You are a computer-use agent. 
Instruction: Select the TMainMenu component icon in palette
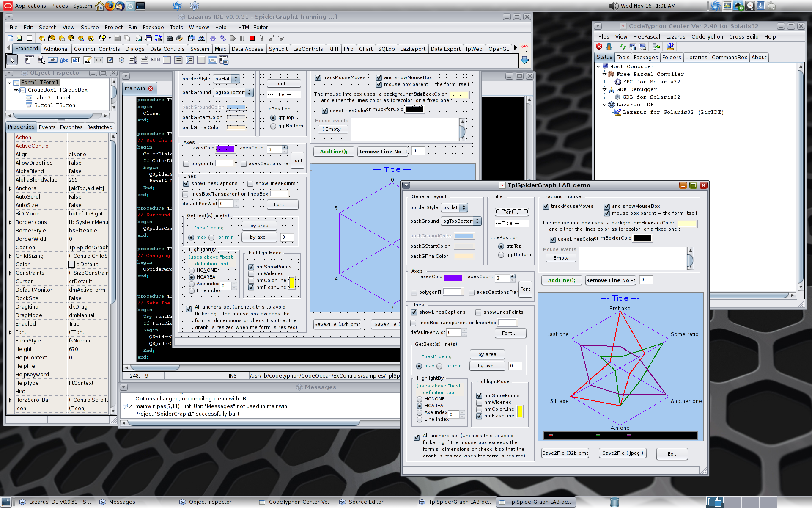click(x=29, y=60)
